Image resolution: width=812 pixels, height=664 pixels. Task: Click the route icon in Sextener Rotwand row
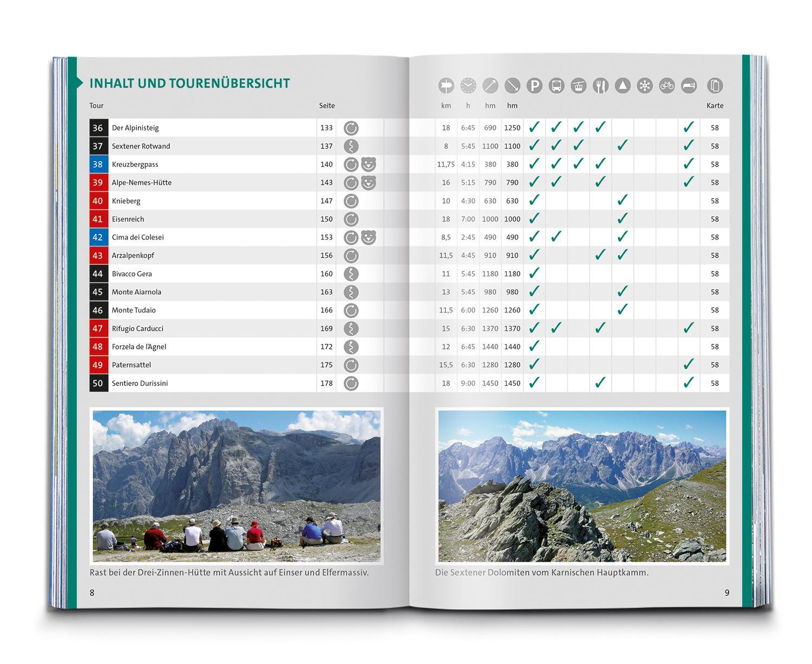click(351, 146)
